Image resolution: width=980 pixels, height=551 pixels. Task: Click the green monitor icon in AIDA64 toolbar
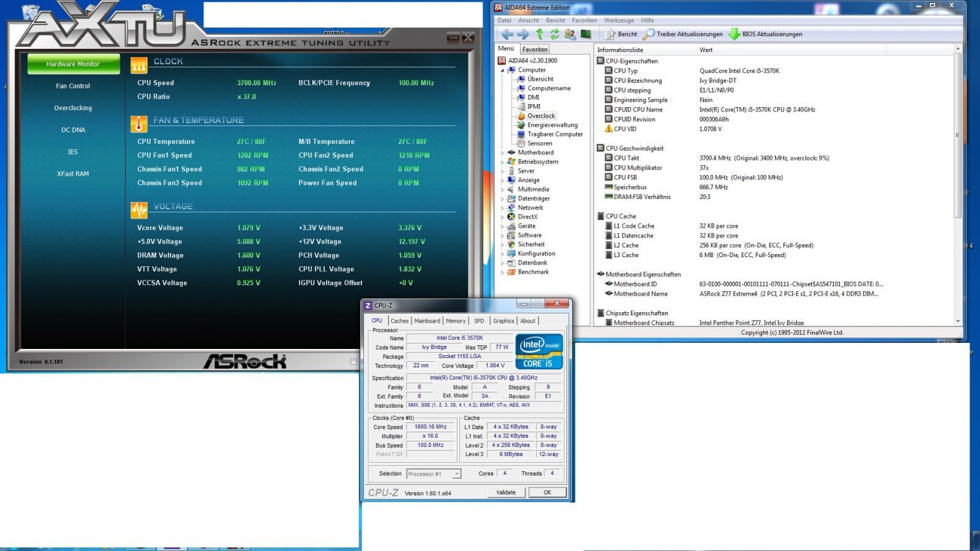click(x=586, y=34)
